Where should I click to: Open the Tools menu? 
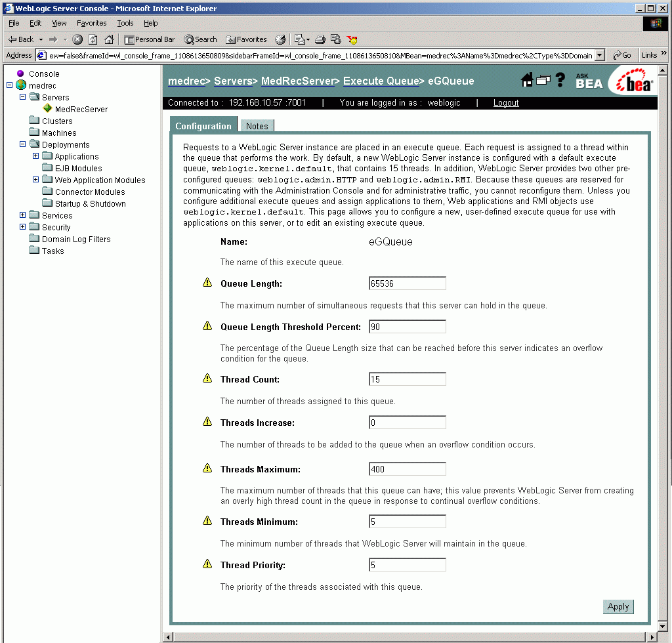125,23
